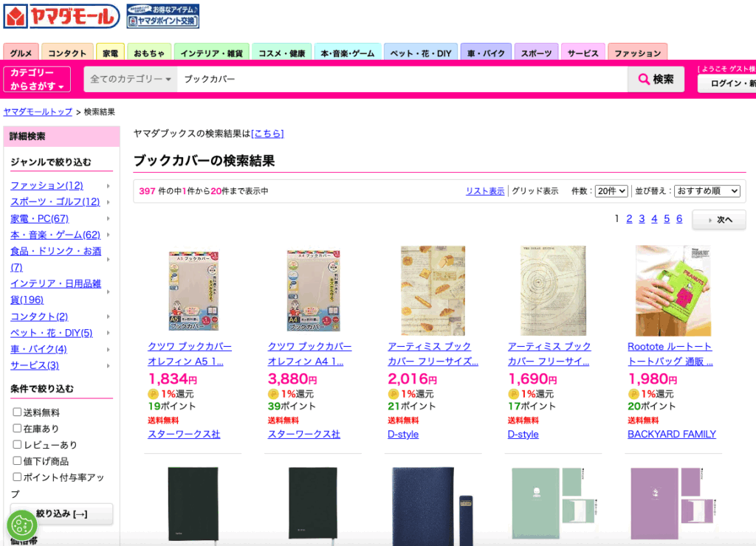This screenshot has height=546, width=756.
Task: Open the クツワ ブックカバー オレフィン A5 title link
Action: coord(190,353)
